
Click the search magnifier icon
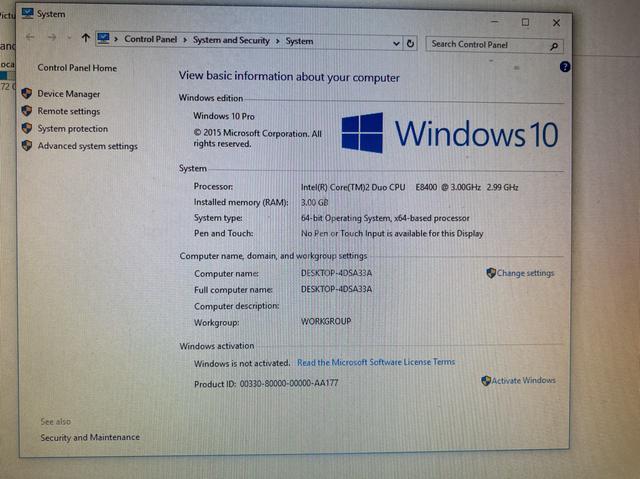pyautogui.click(x=554, y=47)
